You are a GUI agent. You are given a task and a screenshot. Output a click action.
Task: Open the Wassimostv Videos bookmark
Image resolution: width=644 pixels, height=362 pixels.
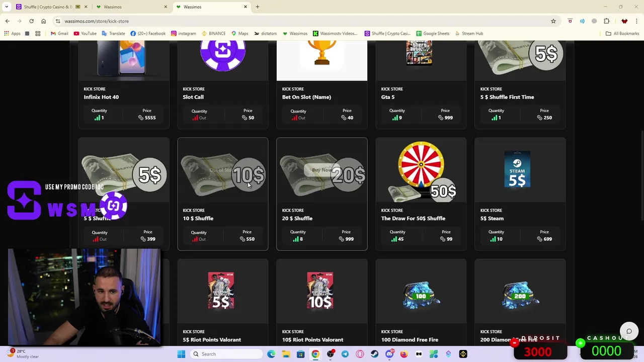pos(335,34)
